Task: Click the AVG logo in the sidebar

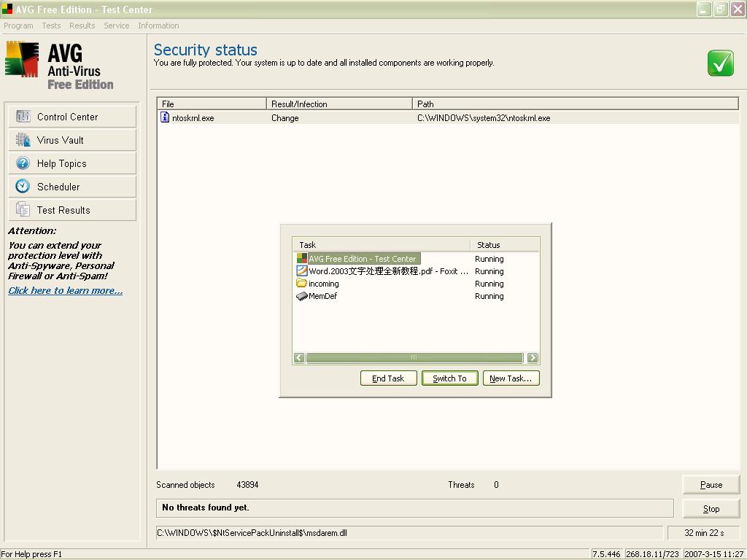Action: pos(21,59)
